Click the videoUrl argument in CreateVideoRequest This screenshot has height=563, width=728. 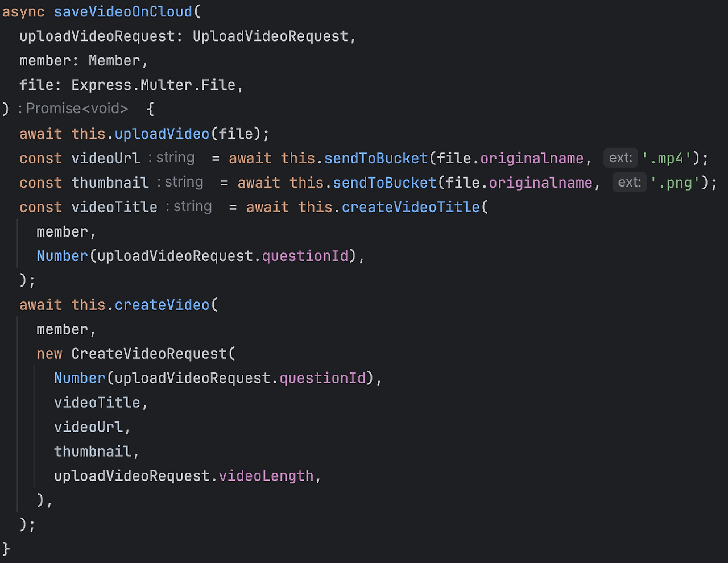click(x=88, y=428)
